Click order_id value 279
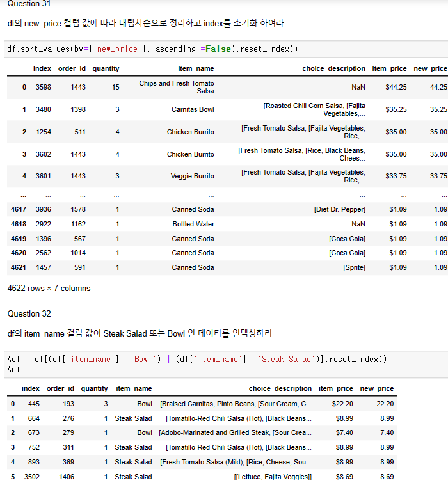 pos(68,433)
